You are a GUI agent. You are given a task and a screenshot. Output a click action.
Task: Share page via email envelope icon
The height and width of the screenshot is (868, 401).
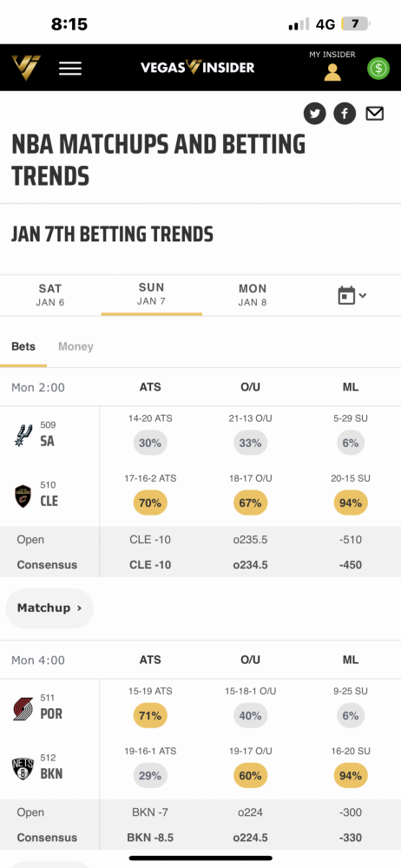coord(374,114)
